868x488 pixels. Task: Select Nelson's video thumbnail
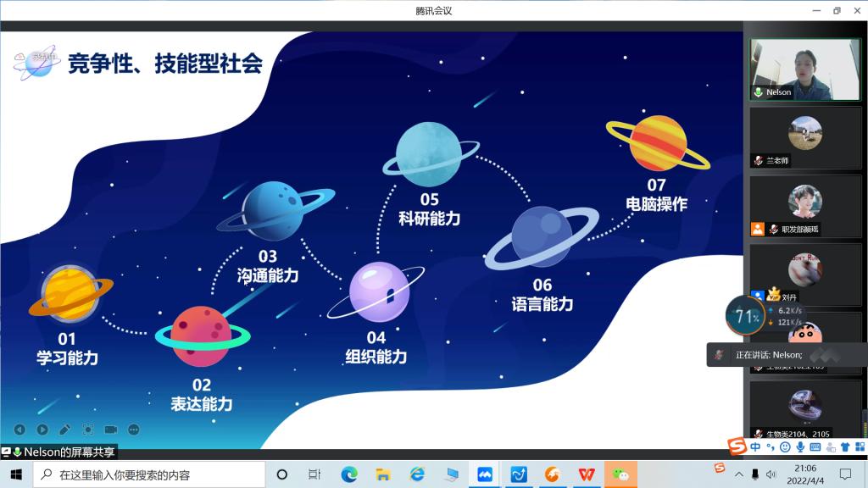pos(804,69)
